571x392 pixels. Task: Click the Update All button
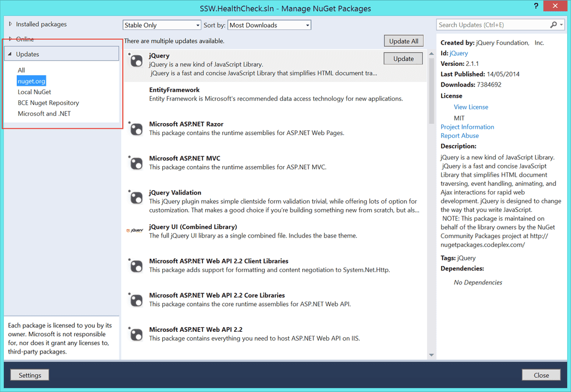tap(403, 41)
